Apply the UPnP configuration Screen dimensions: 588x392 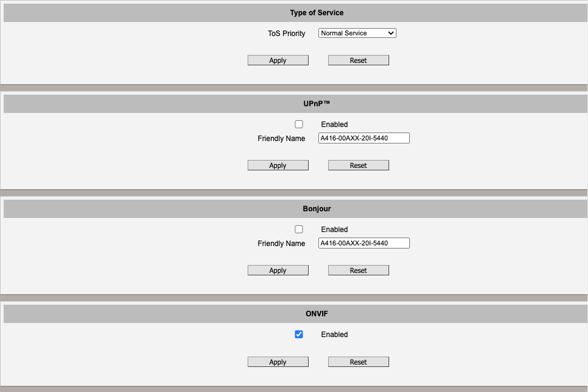click(278, 165)
